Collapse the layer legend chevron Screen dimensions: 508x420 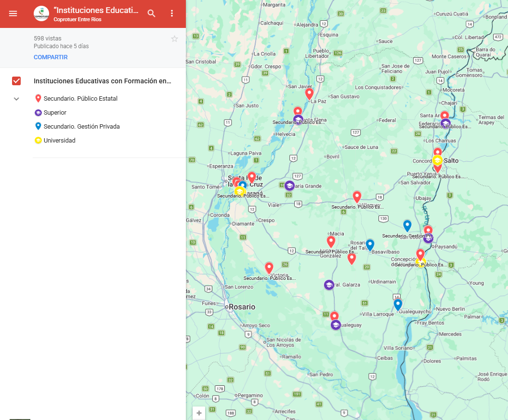tap(16, 99)
